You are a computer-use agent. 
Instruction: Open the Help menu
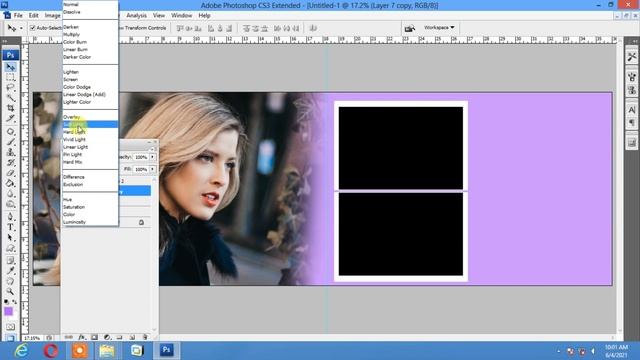[204, 16]
